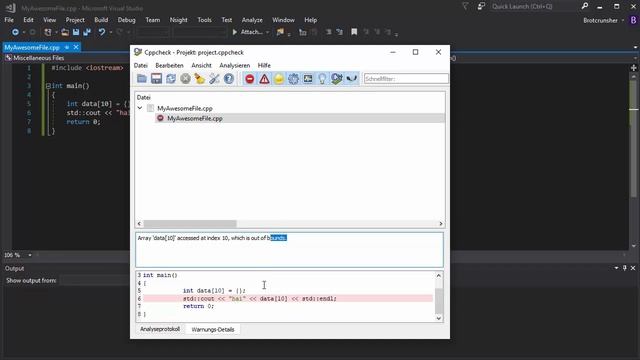Open Cppcheck help with the question mark icon

tap(229, 79)
